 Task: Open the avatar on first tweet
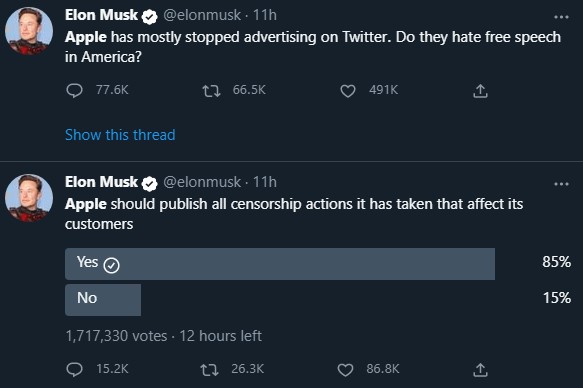29,31
